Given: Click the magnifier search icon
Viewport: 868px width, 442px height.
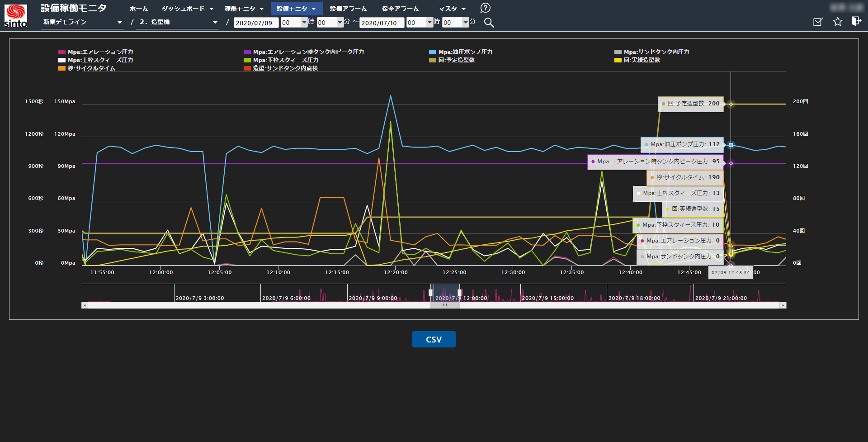Looking at the screenshot, I should click(x=489, y=23).
